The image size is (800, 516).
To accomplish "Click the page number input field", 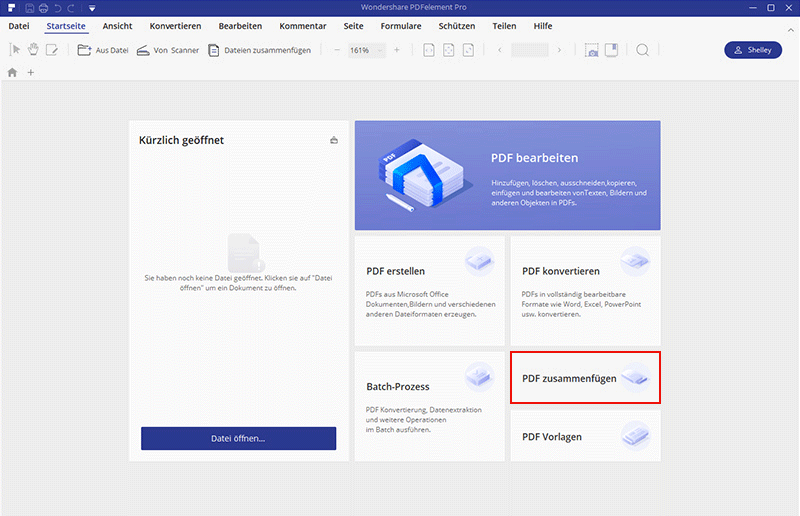I will click(530, 50).
